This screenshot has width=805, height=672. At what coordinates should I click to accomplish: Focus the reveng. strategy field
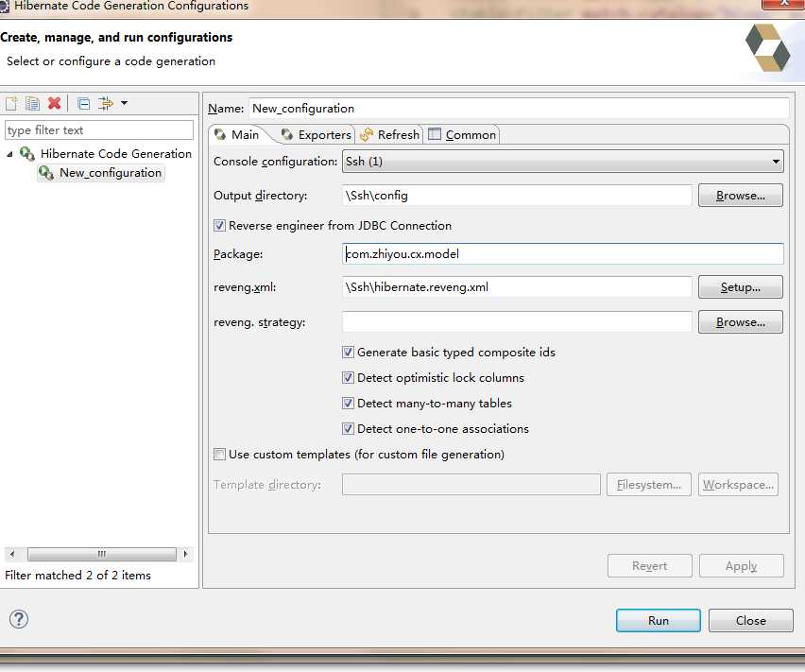[x=517, y=322]
